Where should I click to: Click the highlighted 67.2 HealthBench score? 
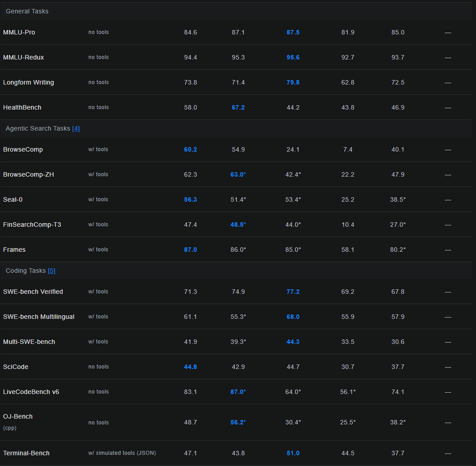pyautogui.click(x=238, y=107)
